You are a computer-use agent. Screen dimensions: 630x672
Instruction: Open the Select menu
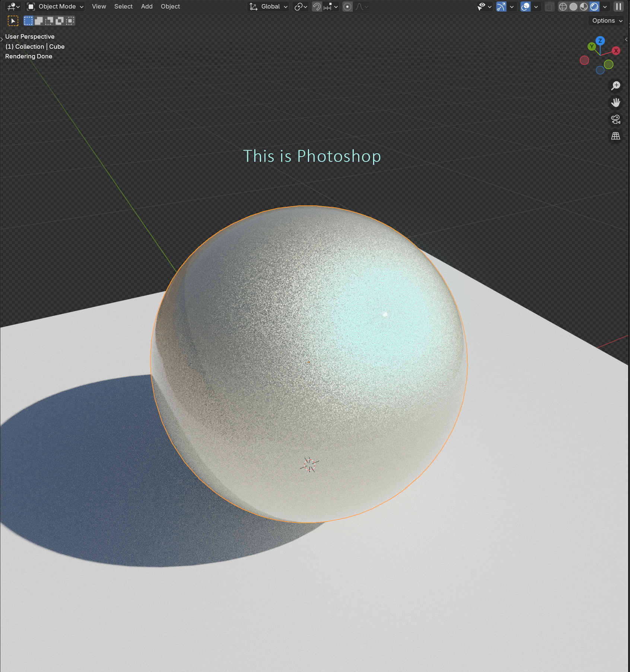coord(123,7)
